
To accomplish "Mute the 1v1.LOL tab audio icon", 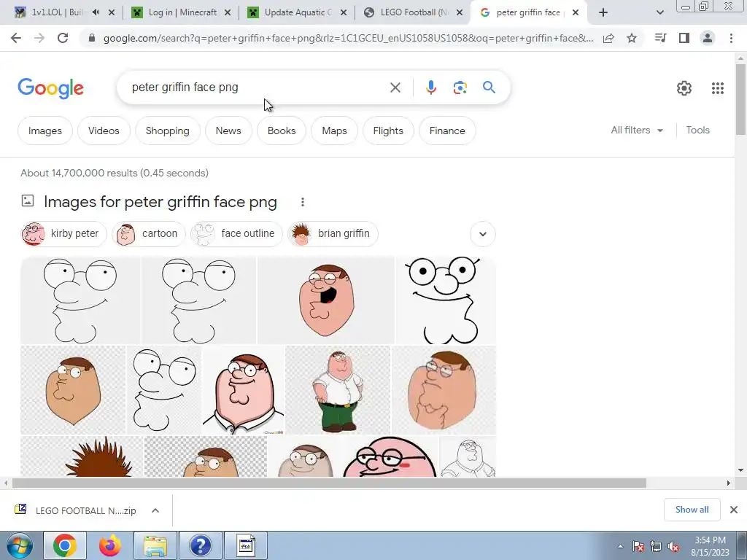I will (96, 12).
